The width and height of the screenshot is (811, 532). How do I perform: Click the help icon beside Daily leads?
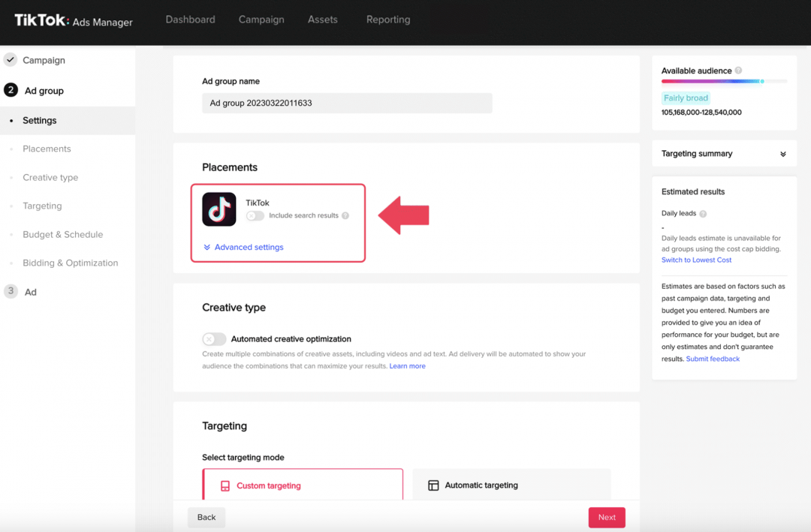(703, 214)
